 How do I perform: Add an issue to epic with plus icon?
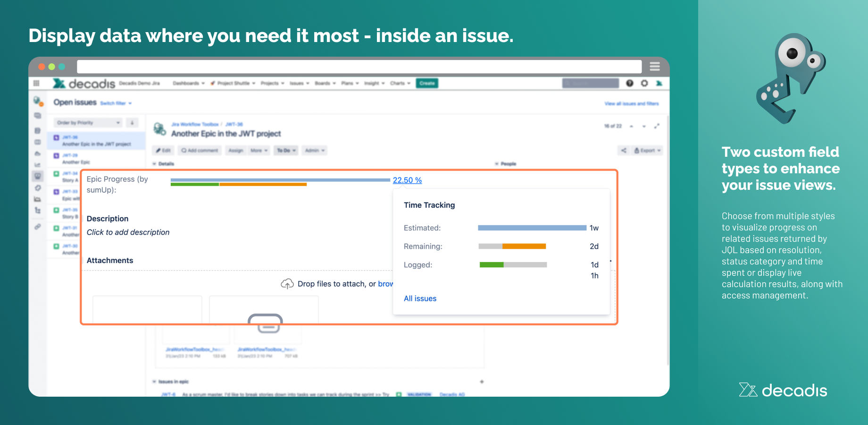482,382
